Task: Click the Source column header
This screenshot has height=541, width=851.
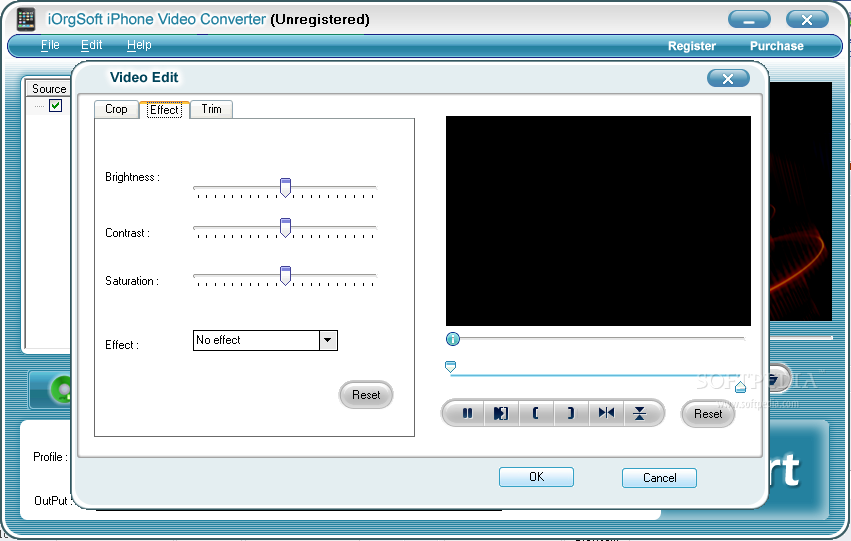Action: [x=49, y=88]
